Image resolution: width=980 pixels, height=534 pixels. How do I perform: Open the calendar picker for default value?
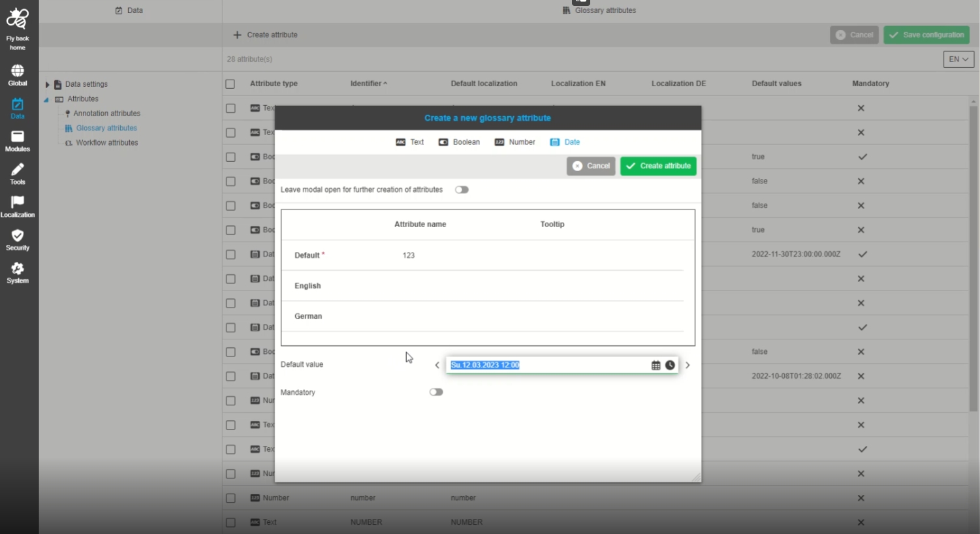click(x=656, y=365)
